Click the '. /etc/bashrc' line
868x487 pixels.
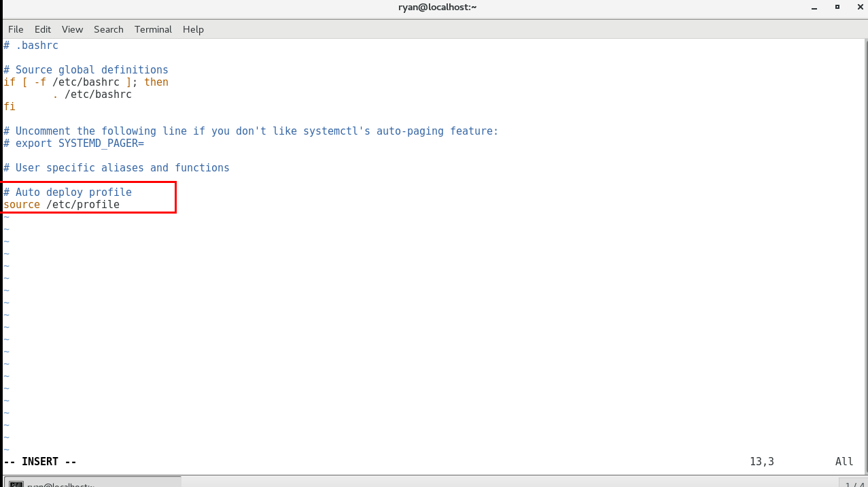click(92, 95)
